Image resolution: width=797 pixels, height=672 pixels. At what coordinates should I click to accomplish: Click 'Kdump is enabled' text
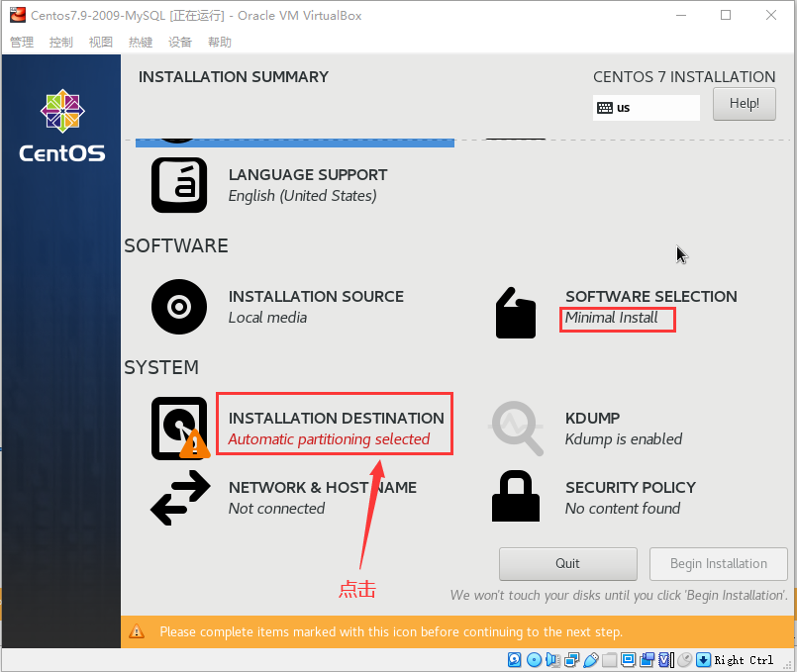click(x=624, y=438)
